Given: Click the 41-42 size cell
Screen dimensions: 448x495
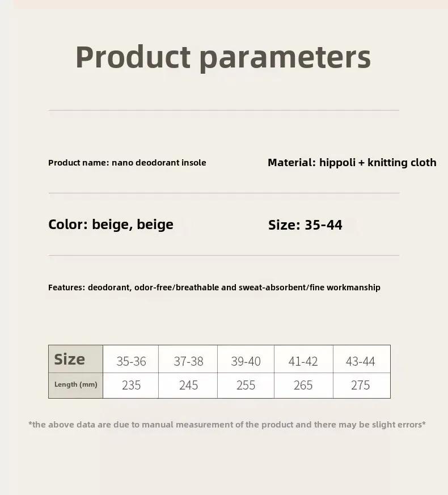Looking at the screenshot, I should coord(303,359).
